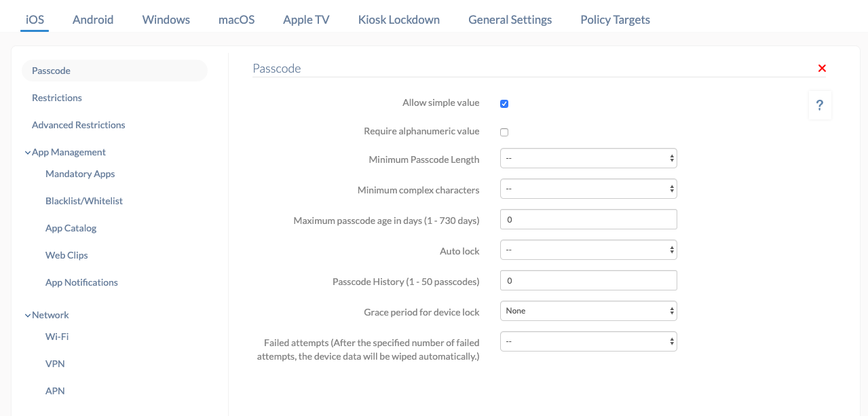Open Blacklist/Whitelist settings
The width and height of the screenshot is (868, 416).
(x=84, y=201)
